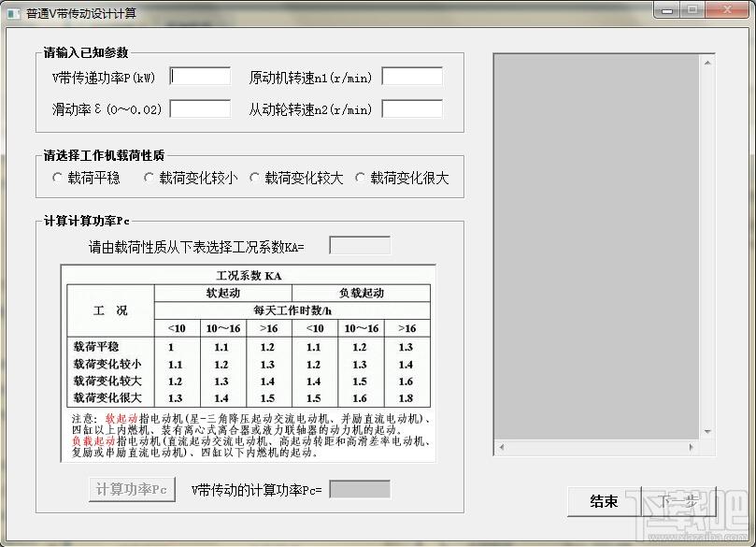The image size is (756, 547).
Task: Click the 请输入已知参数 group label
Action: pyautogui.click(x=86, y=52)
